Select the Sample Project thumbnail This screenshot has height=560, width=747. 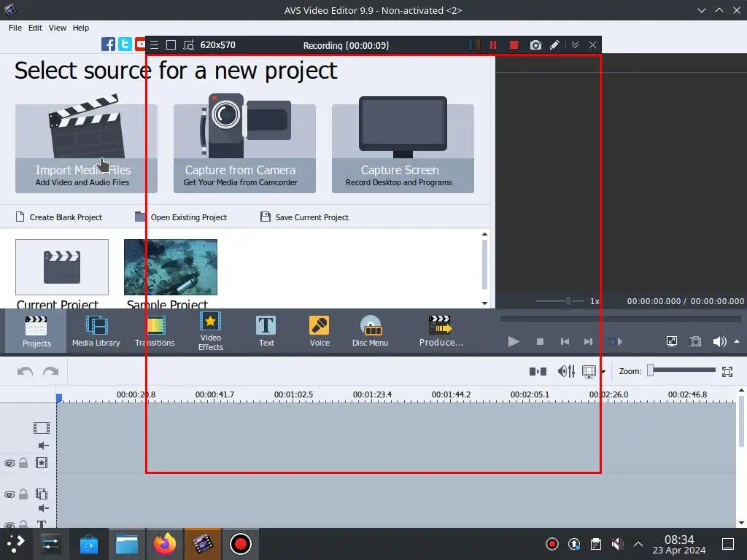click(x=171, y=267)
